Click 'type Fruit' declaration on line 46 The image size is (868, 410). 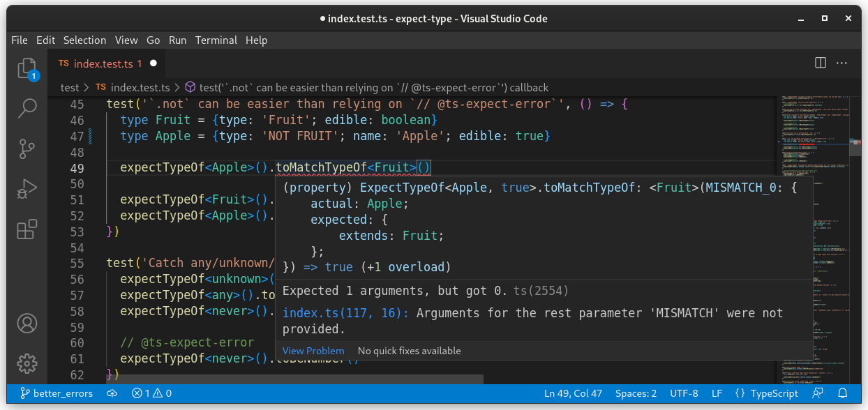point(155,120)
